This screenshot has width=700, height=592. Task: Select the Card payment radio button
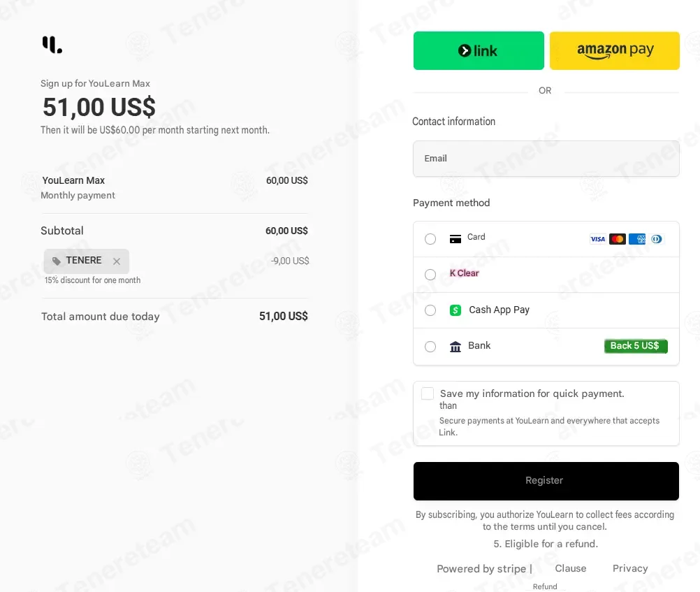click(x=430, y=239)
